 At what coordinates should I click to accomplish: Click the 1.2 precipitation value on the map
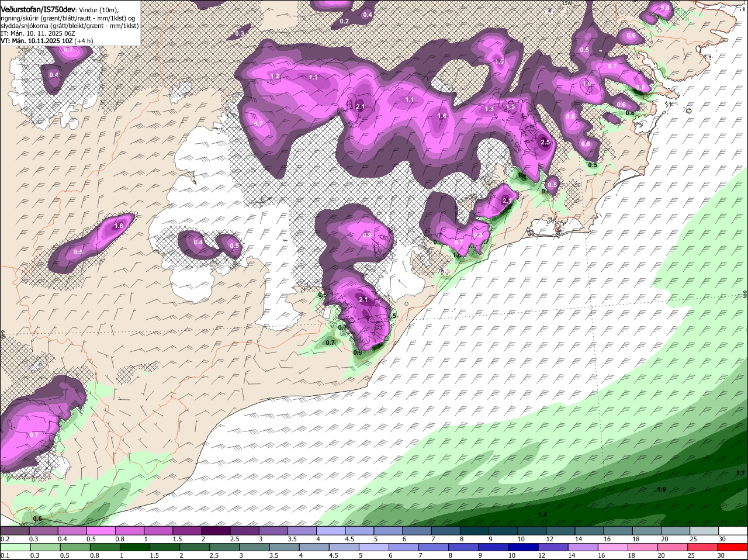[x=275, y=77]
